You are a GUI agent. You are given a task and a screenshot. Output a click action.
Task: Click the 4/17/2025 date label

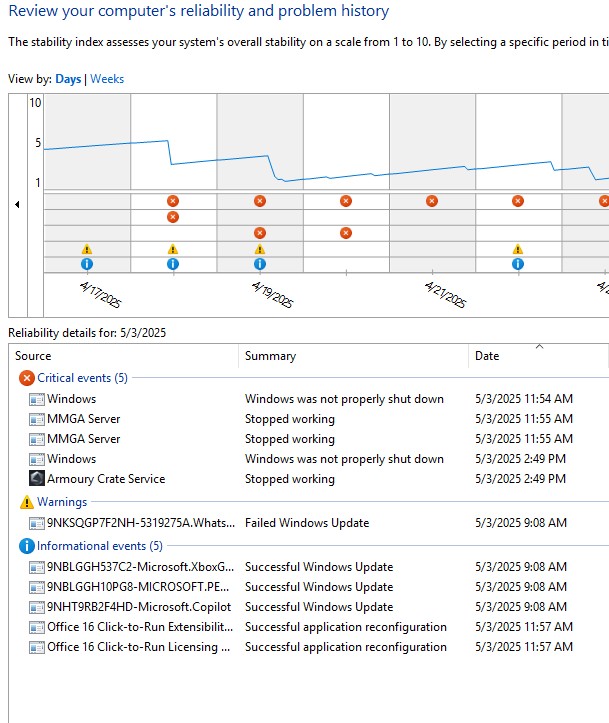(x=100, y=294)
